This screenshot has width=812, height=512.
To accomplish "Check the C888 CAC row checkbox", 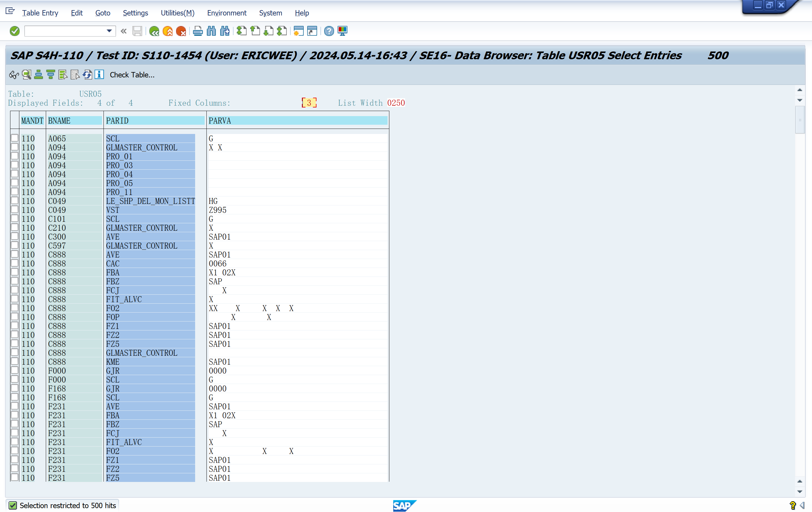I will 15,263.
